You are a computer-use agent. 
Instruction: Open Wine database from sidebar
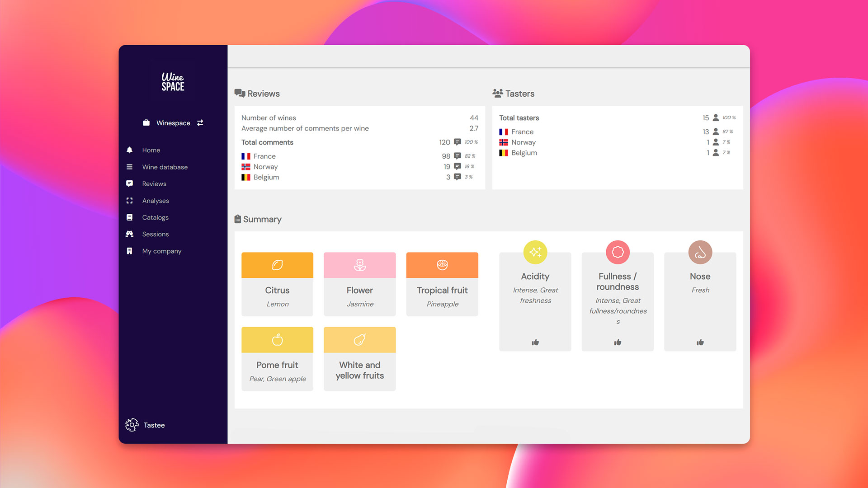165,167
